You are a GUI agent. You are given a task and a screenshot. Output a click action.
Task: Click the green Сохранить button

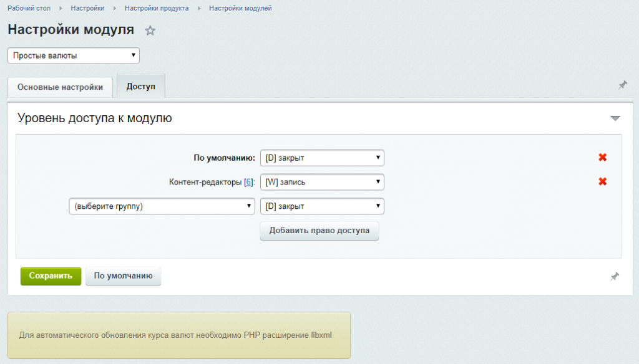coord(51,276)
